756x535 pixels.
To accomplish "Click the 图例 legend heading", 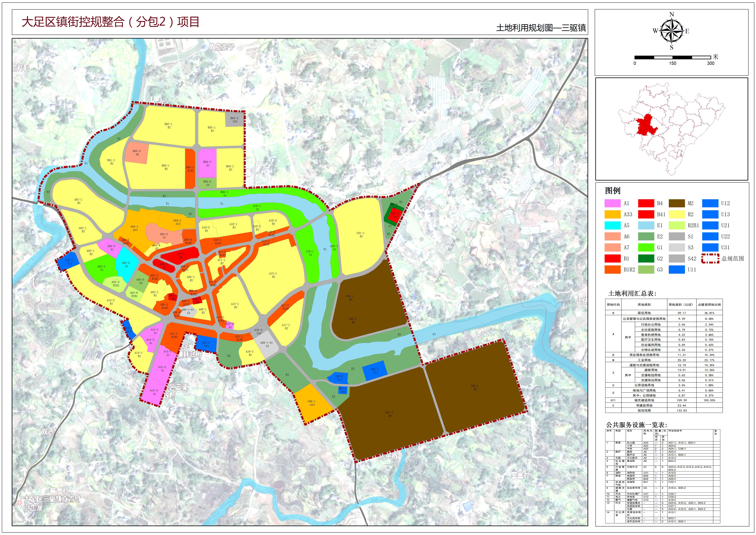I will [613, 190].
